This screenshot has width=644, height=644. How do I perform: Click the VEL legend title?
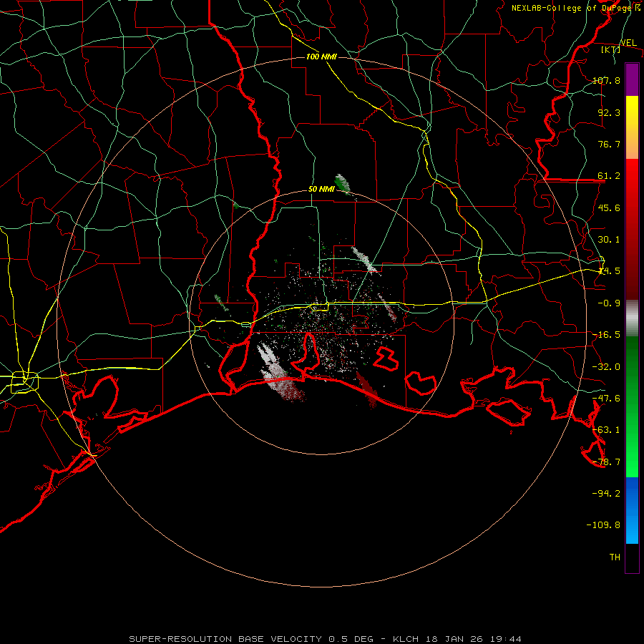pyautogui.click(x=628, y=43)
